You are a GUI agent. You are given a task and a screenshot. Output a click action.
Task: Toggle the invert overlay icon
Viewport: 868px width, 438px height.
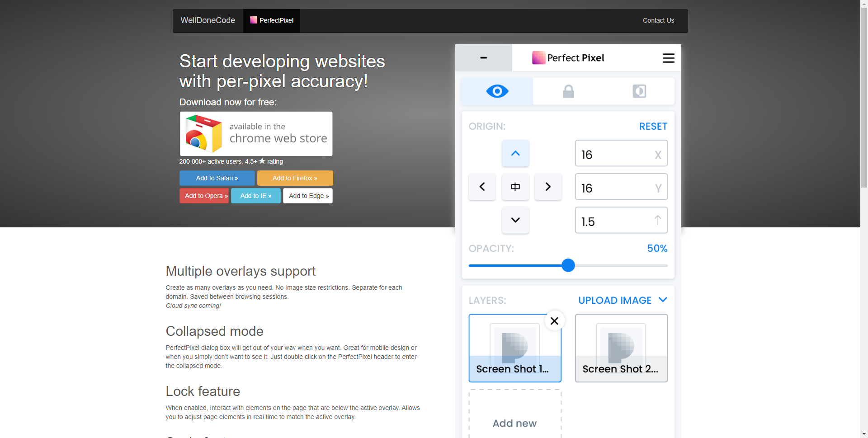pyautogui.click(x=639, y=91)
